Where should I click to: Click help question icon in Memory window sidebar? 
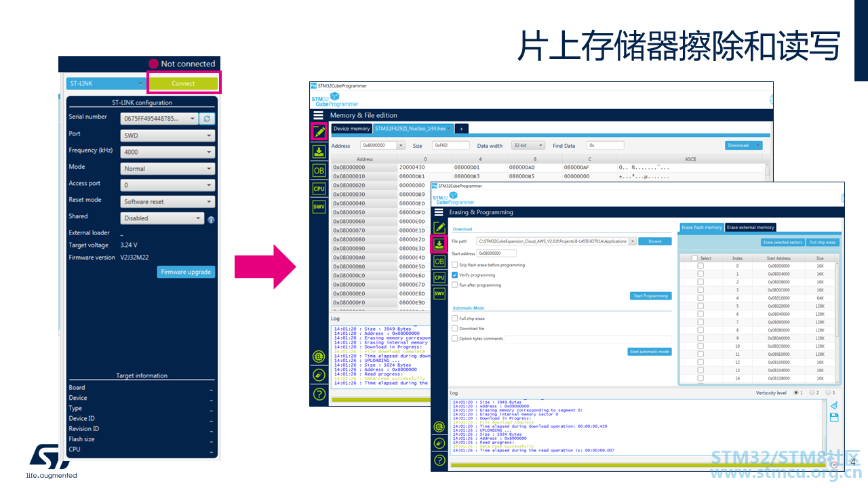point(319,394)
